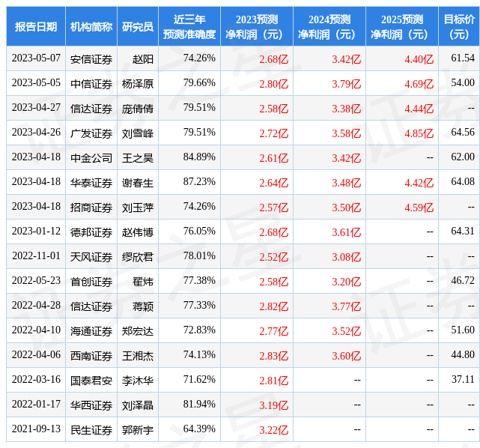Click target price 64.08
Screen dimensions: 480x448
click(x=463, y=182)
